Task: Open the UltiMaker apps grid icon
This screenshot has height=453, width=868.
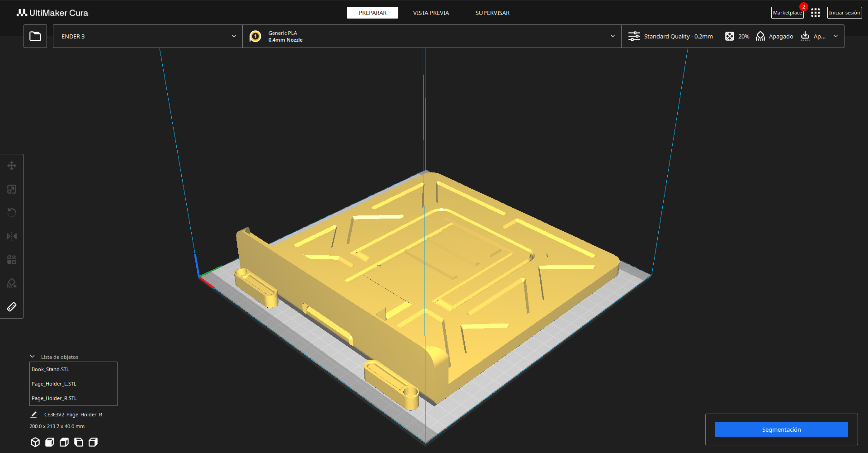Action: coord(815,13)
